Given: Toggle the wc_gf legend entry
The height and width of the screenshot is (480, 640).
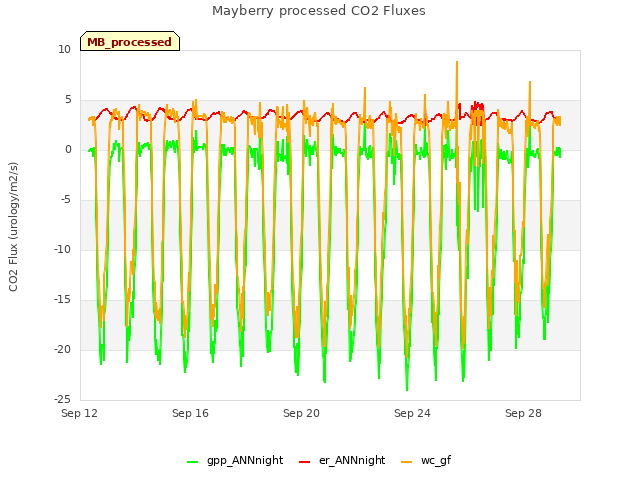Looking at the screenshot, I should 426,460.
